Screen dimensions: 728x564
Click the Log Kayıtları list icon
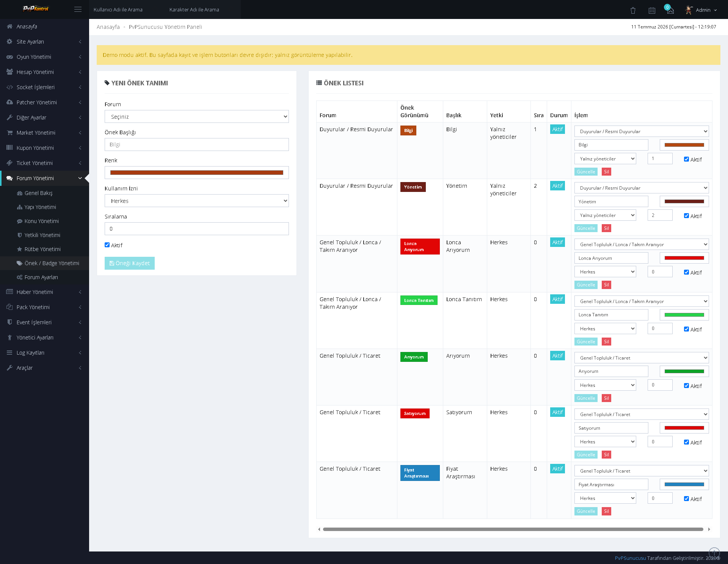tap(9, 353)
